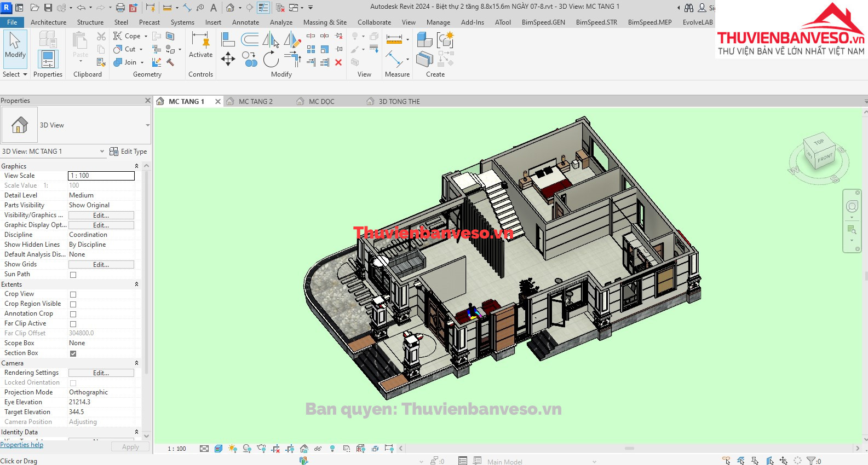868x465 pixels.
Task: Select the Move tool in Modify panel
Action: pyautogui.click(x=228, y=59)
